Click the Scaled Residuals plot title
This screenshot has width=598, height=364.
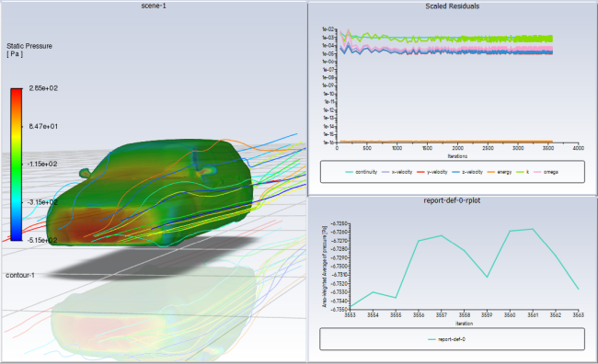(453, 6)
